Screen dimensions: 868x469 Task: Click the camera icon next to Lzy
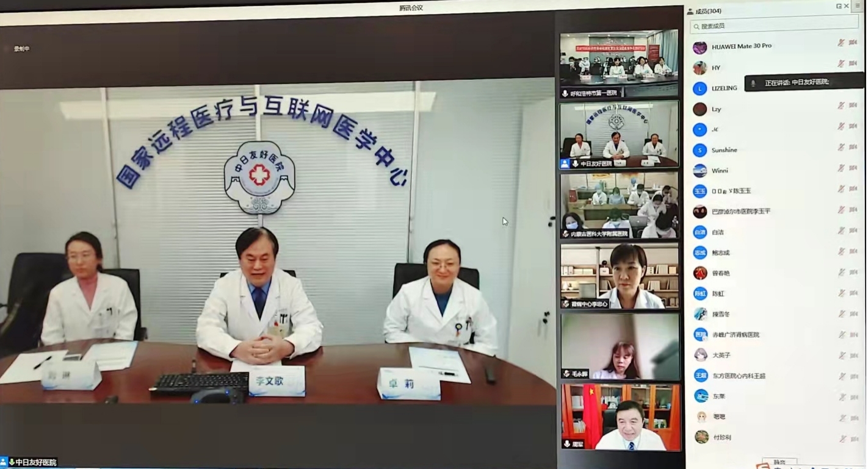pos(853,106)
